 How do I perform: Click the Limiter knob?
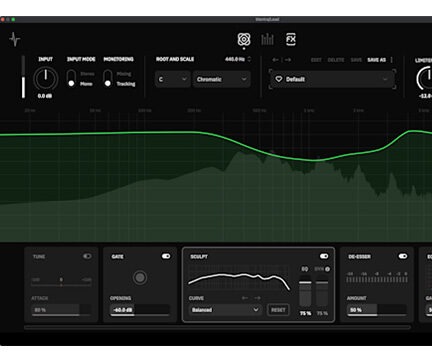tap(424, 78)
